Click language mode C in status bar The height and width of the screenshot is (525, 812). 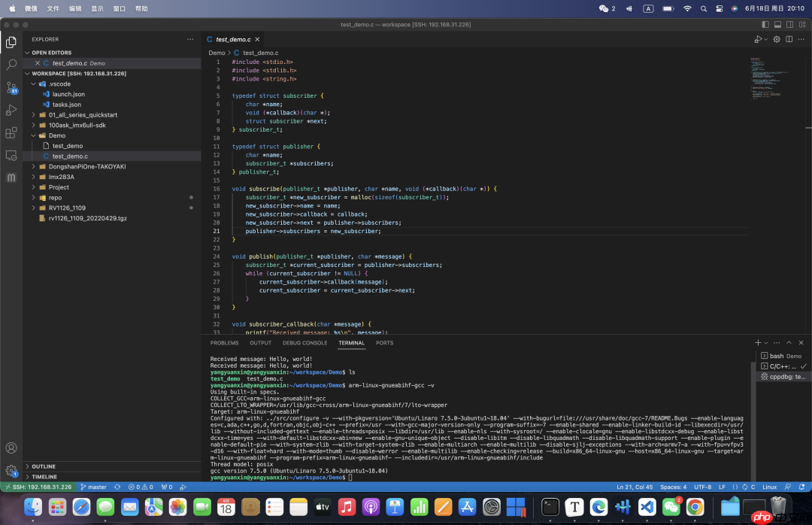pyautogui.click(x=754, y=487)
